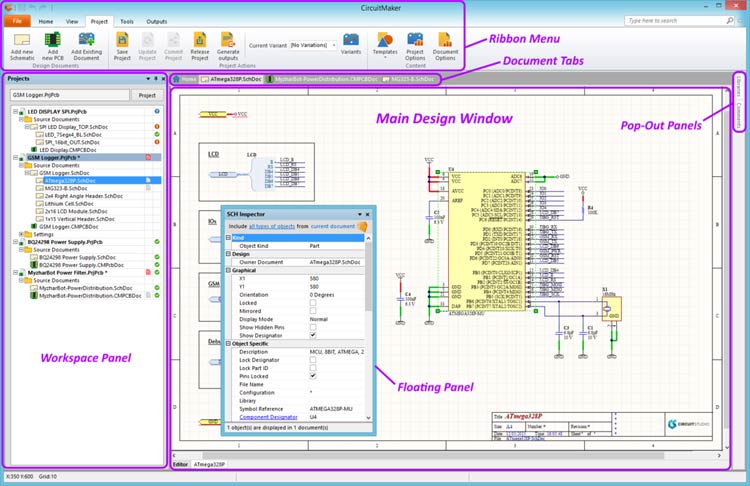Click the CircuitMaker application icon in title bar
This screenshot has width=750, height=486.
pyautogui.click(x=9, y=7)
